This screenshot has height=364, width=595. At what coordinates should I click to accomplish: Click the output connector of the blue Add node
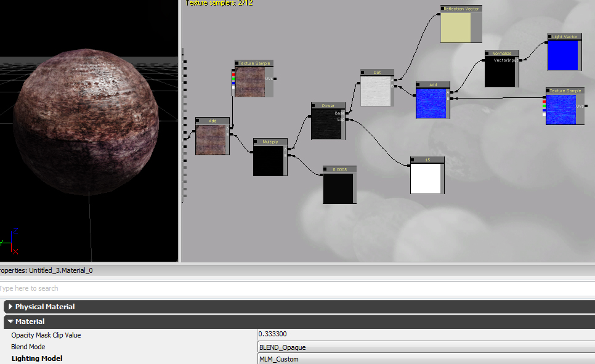pyautogui.click(x=415, y=95)
